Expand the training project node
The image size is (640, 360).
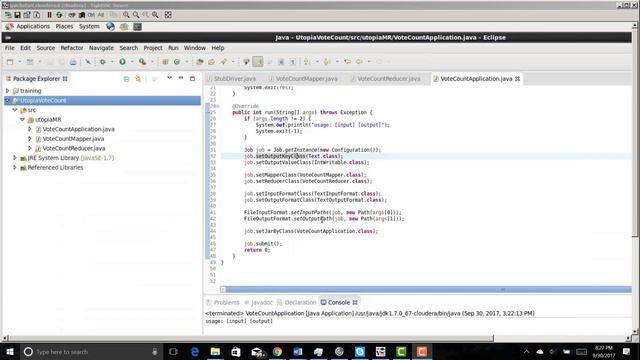pyautogui.click(x=7, y=91)
